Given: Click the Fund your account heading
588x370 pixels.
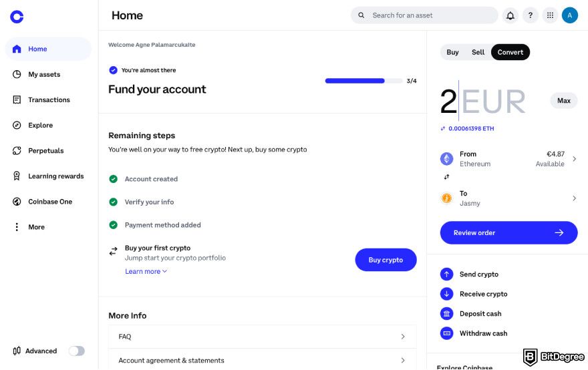Looking at the screenshot, I should click(x=157, y=89).
